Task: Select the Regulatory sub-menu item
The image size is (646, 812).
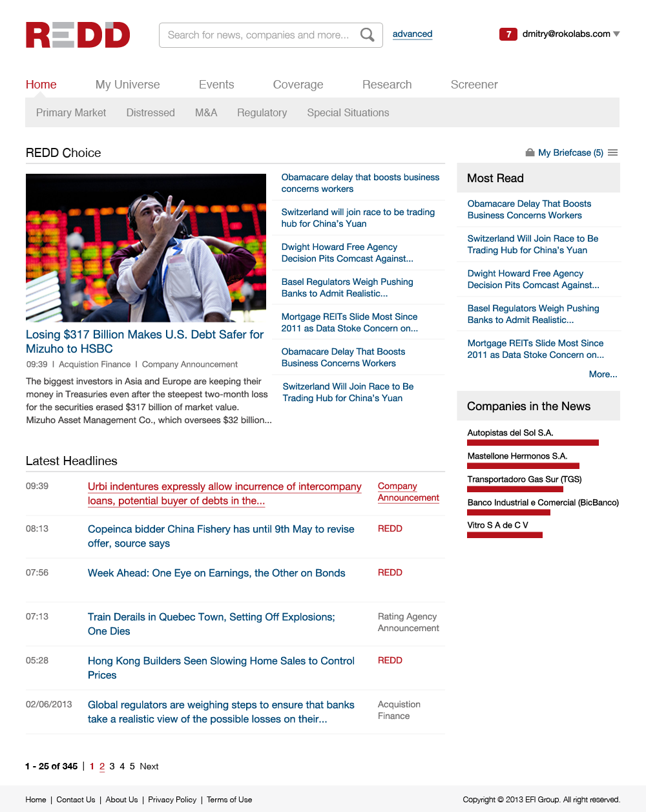Action: 262,112
